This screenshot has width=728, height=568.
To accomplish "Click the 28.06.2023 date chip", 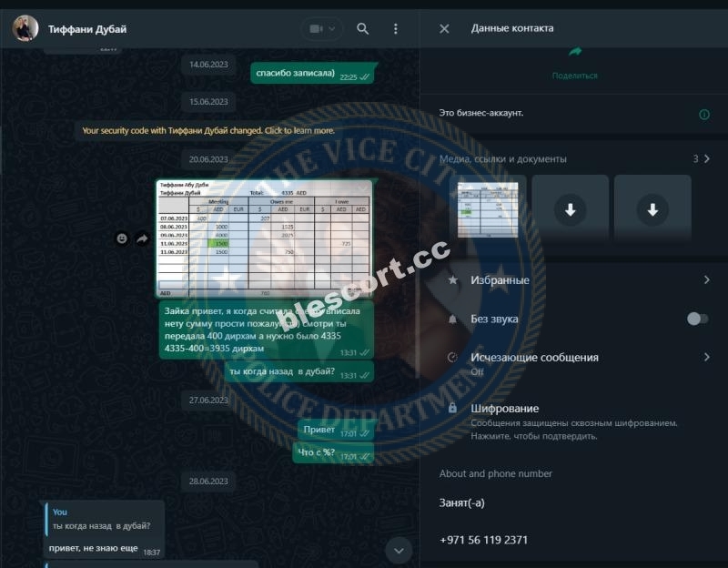I will [208, 482].
